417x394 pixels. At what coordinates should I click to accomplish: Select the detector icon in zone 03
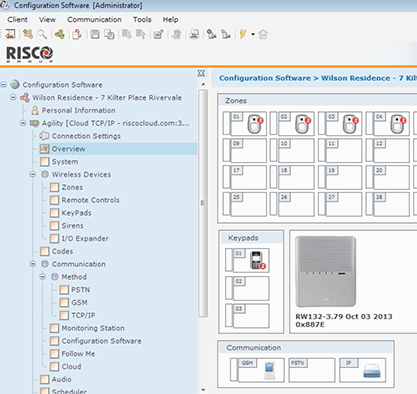350,124
